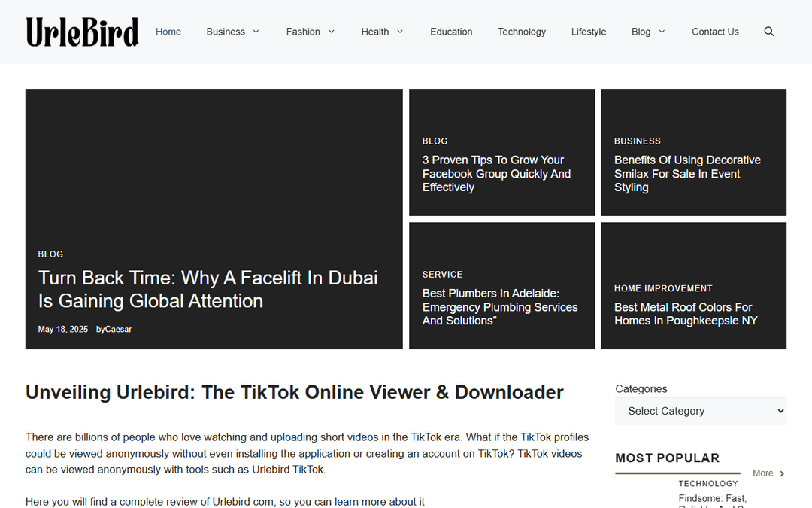Open the Education menu item

tap(451, 32)
